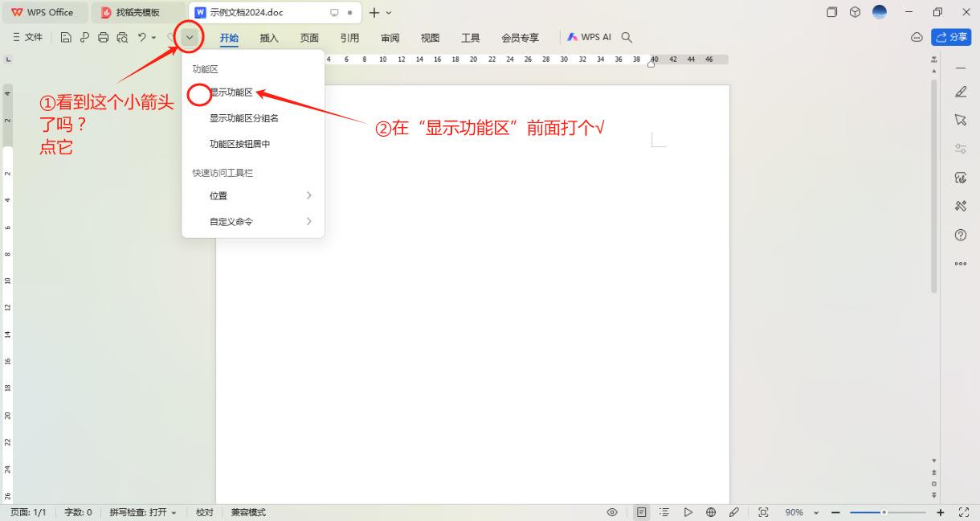
Task: Switch to outline view icon
Action: tap(664, 512)
